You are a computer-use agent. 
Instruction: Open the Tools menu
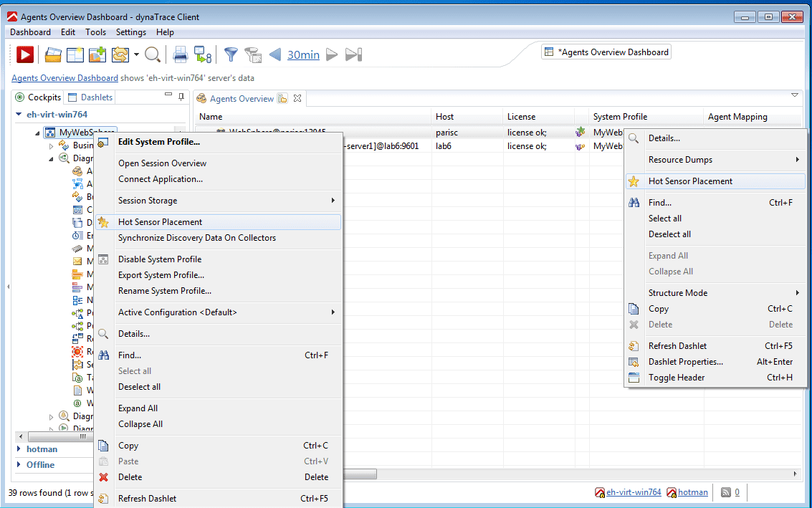pos(96,32)
